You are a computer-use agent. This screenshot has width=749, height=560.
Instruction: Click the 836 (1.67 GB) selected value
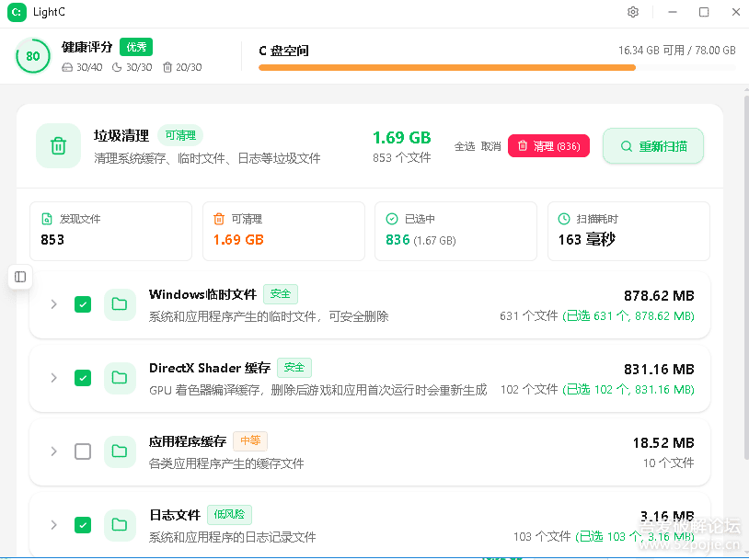pos(421,240)
